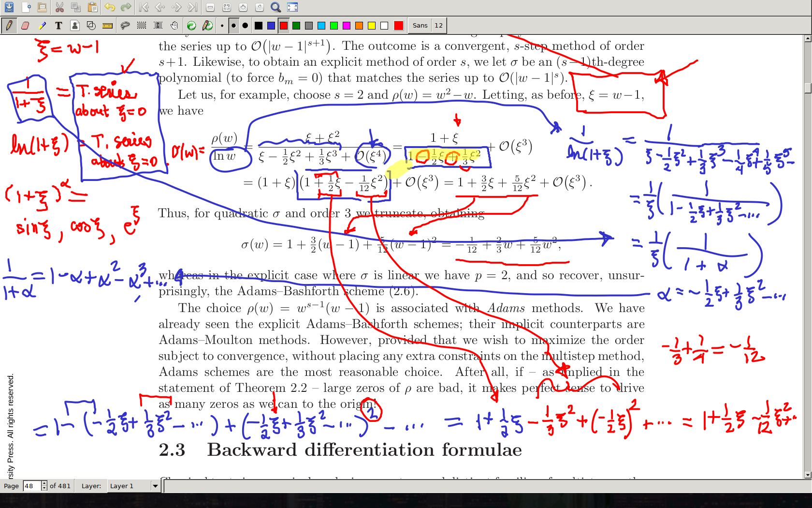812x508 pixels.
Task: Choose the Highlighter tool
Action: pos(42,26)
